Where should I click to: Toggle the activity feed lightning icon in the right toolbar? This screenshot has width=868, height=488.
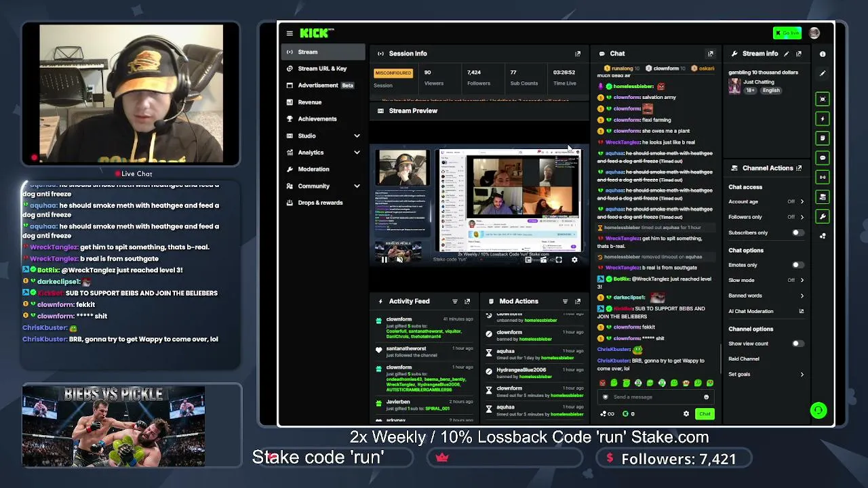coord(823,119)
